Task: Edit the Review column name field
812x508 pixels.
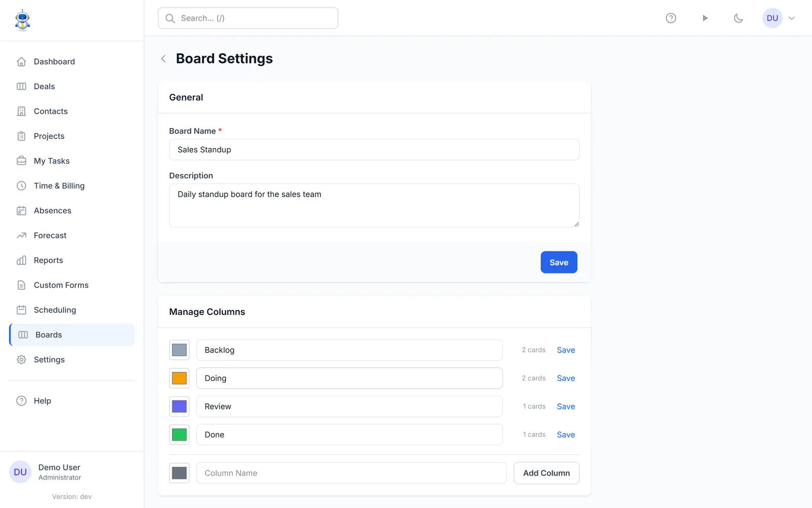Action: [350, 406]
